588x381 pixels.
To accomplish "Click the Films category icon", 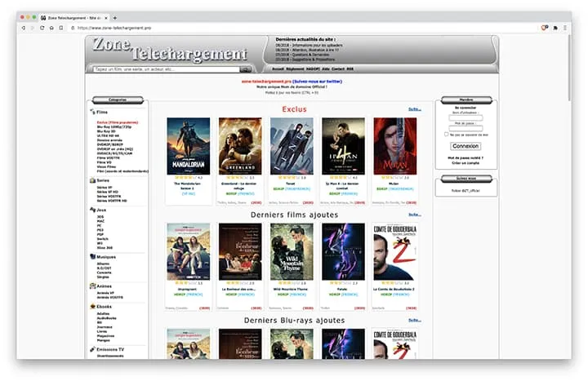I will [x=92, y=112].
